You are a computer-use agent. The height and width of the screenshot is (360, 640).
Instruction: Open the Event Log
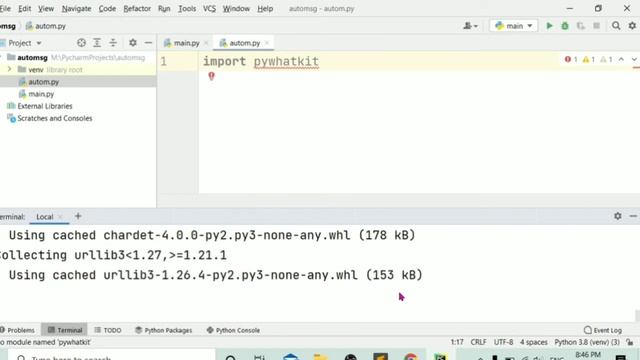coord(602,330)
